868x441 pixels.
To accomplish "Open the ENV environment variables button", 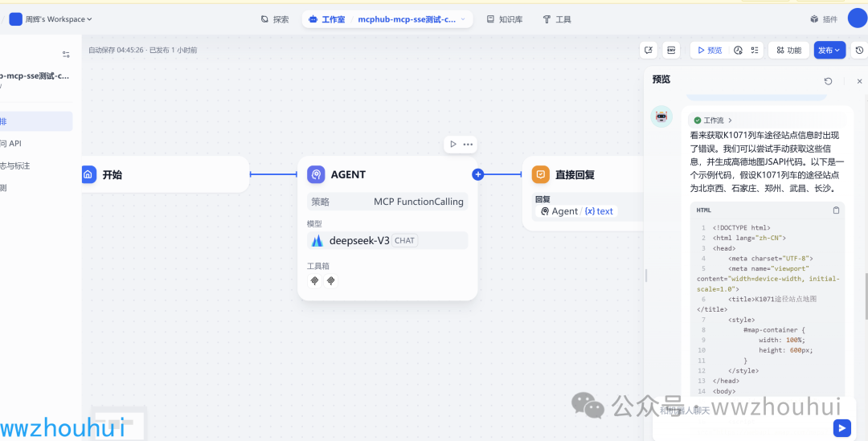I will point(671,51).
